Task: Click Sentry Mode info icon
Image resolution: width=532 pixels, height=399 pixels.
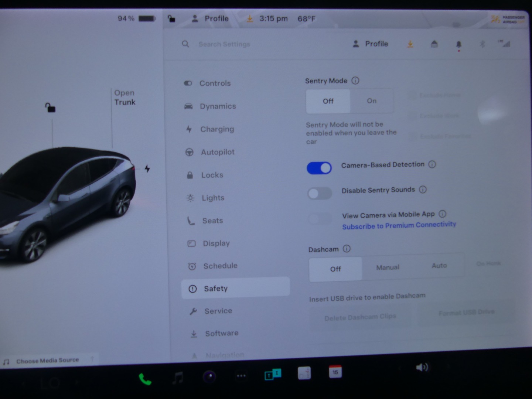Action: pos(355,81)
